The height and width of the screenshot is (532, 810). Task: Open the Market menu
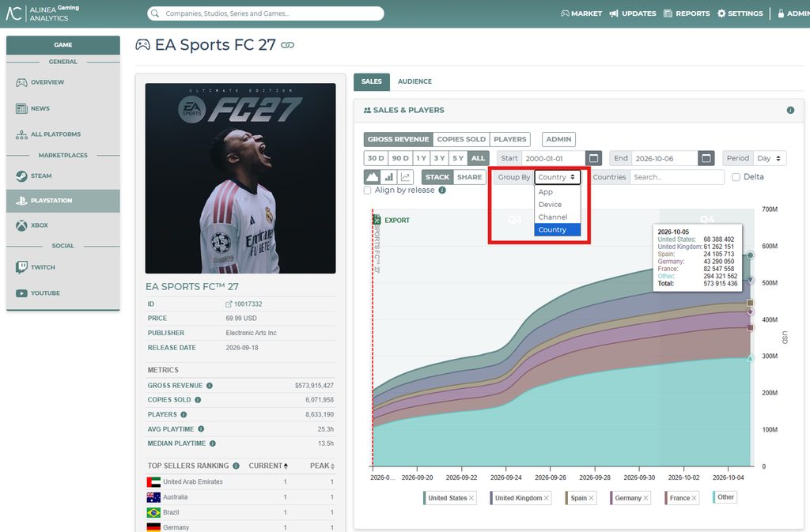click(x=581, y=13)
